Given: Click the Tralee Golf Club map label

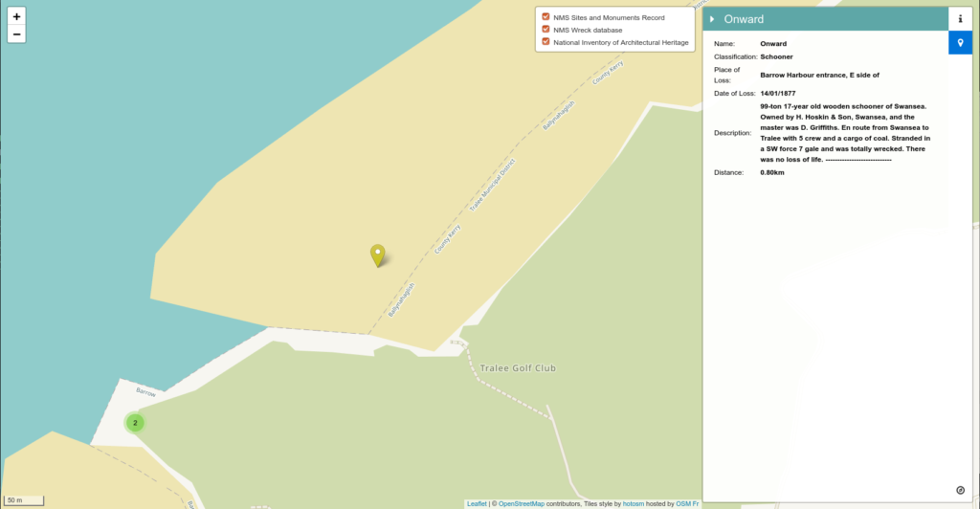Looking at the screenshot, I should point(518,368).
